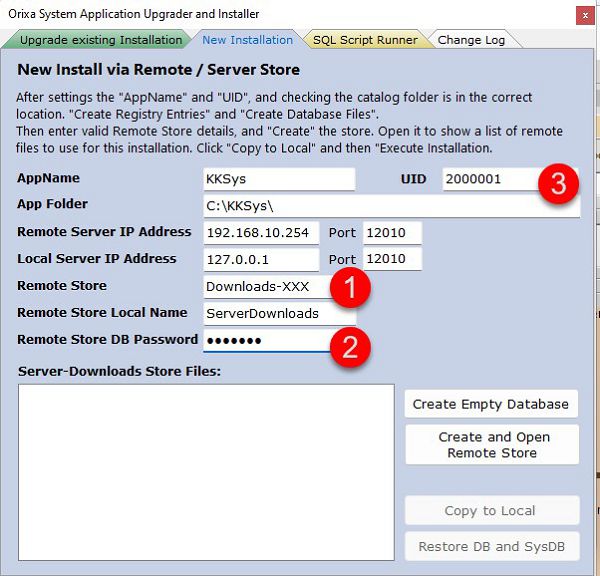Click Create Empty Database button
This screenshot has width=600, height=576.
491,404
